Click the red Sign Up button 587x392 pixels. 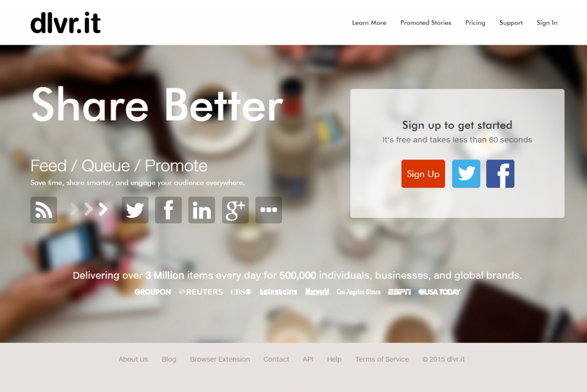(423, 174)
